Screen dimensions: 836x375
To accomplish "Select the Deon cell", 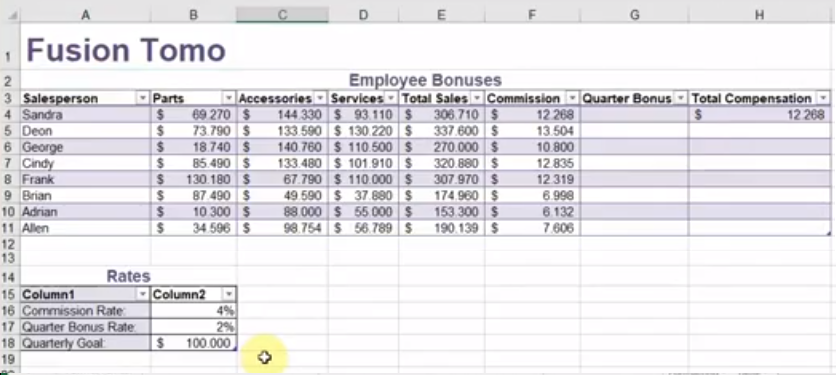I will tap(85, 131).
